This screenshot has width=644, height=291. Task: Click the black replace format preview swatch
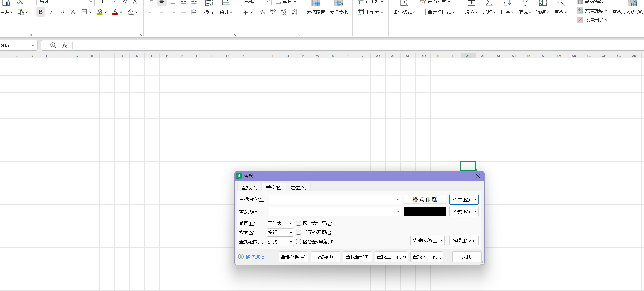(425, 211)
